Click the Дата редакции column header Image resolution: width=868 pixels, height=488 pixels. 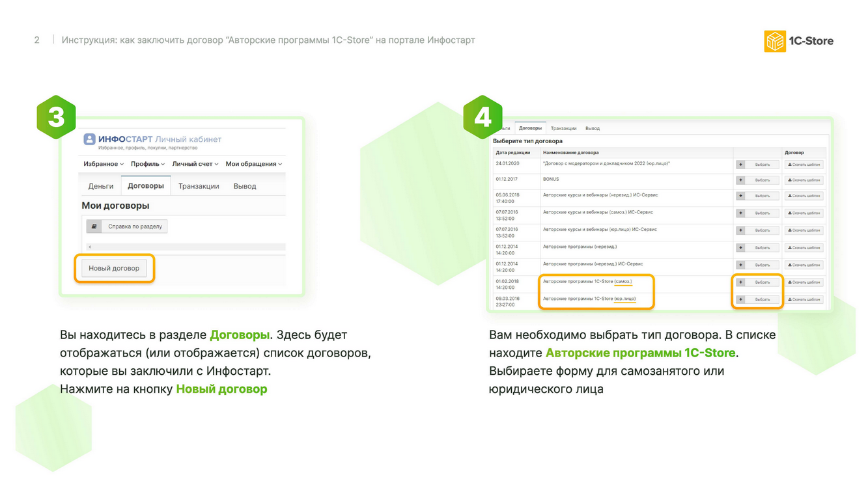click(512, 153)
